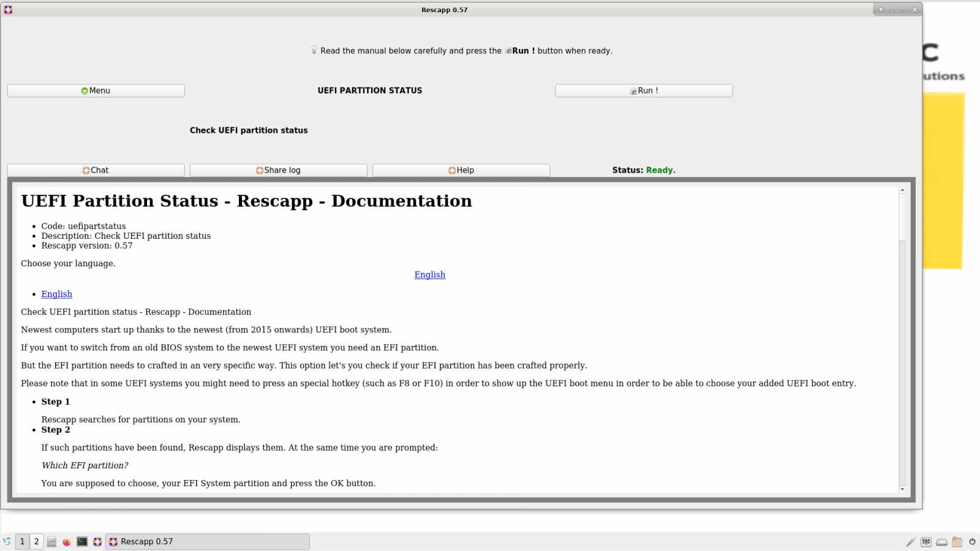Click the scrollbar up arrow in documentation

coord(902,190)
